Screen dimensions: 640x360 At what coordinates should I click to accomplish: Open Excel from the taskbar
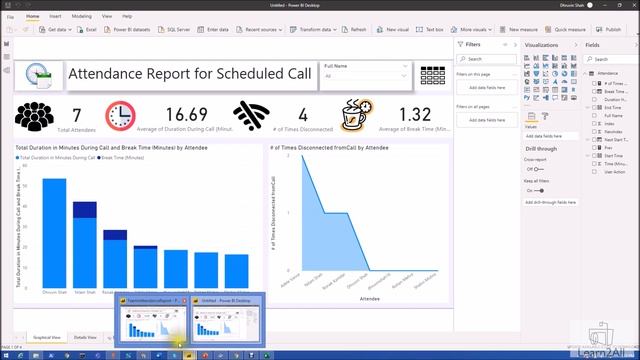coord(267,356)
